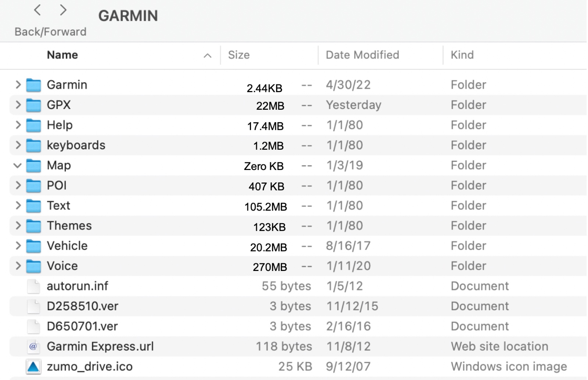Click the Garmin folder icon
Viewport: 588px width, 380px height.
coord(33,85)
